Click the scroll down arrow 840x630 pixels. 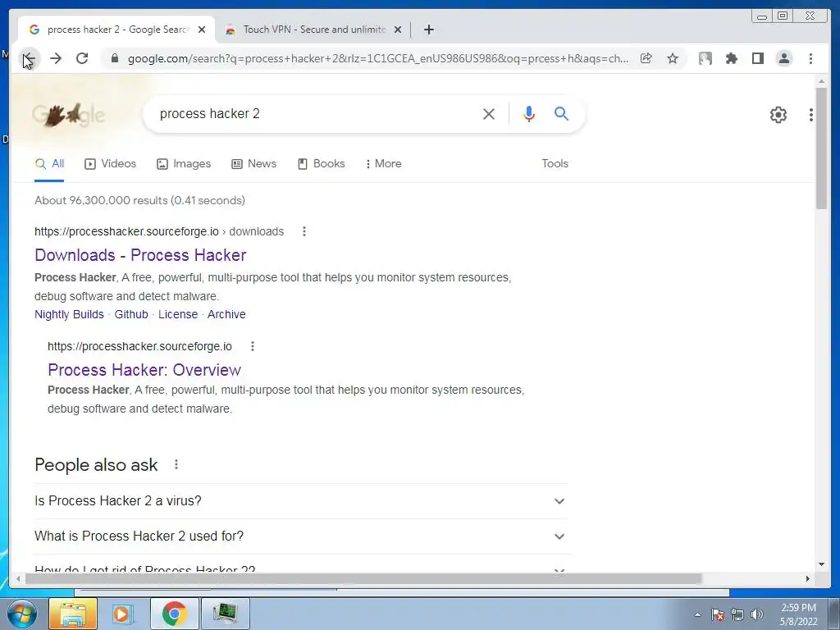[x=821, y=564]
